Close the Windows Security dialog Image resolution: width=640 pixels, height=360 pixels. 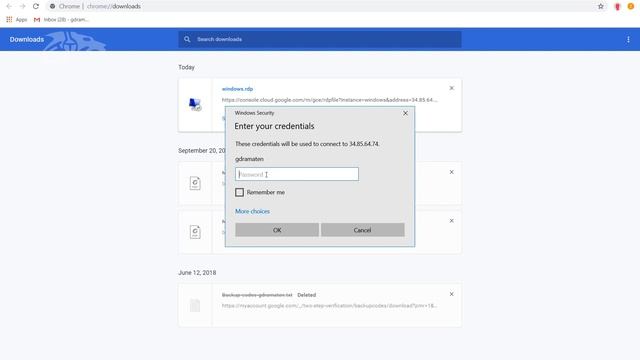(405, 113)
